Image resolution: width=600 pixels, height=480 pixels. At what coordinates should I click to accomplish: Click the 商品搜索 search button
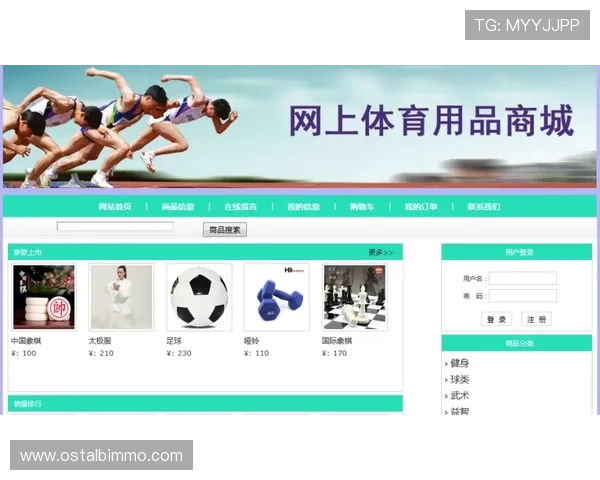coord(225,230)
